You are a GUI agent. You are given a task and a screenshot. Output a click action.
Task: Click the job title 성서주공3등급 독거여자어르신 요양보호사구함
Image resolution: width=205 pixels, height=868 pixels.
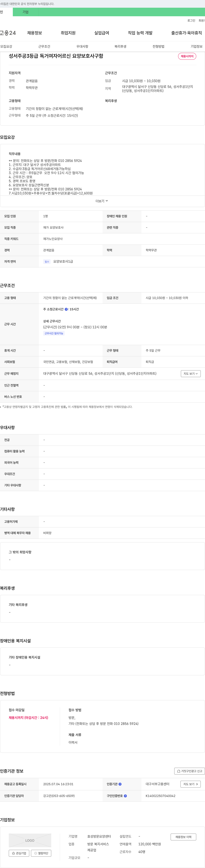click(56, 56)
